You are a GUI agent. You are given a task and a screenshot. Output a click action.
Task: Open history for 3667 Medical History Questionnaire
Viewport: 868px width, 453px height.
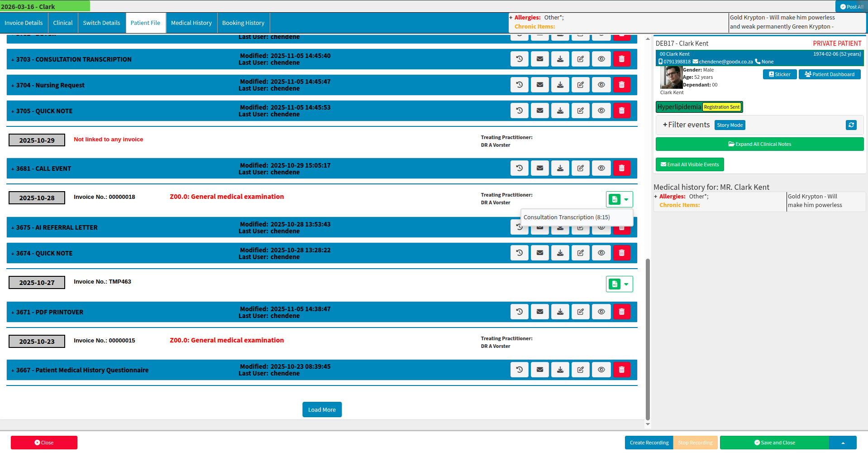click(x=520, y=370)
